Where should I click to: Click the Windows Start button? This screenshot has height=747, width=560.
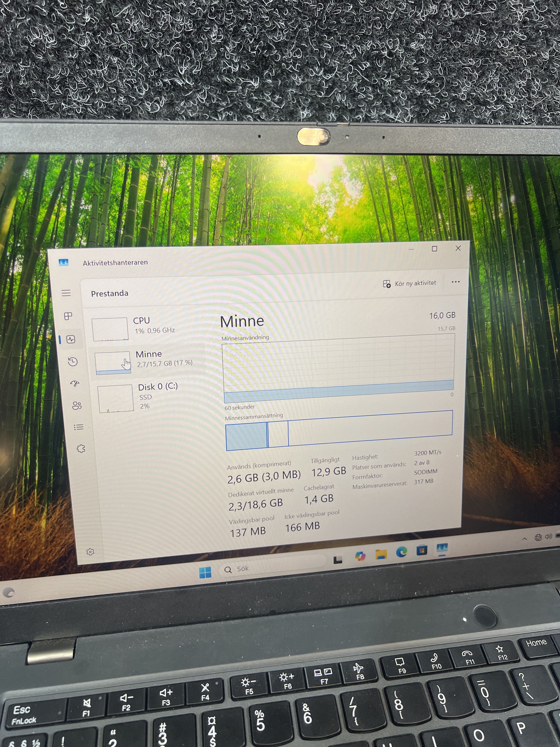click(205, 572)
